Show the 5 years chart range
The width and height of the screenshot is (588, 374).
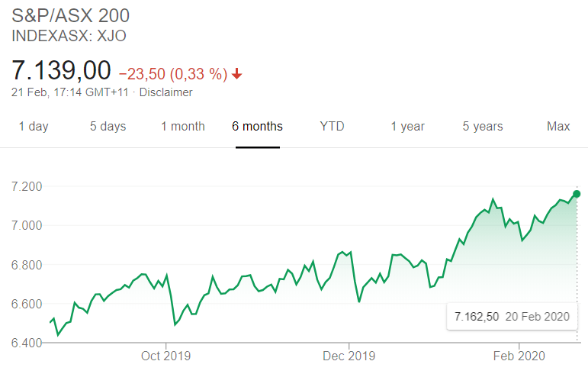coord(483,127)
